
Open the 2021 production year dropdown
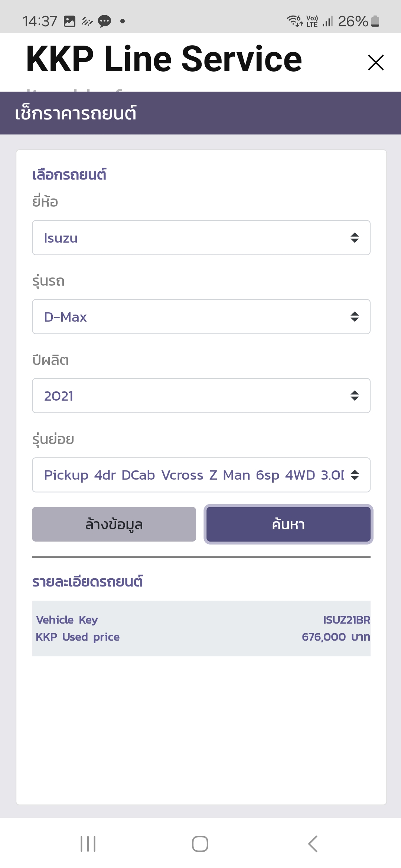(201, 396)
